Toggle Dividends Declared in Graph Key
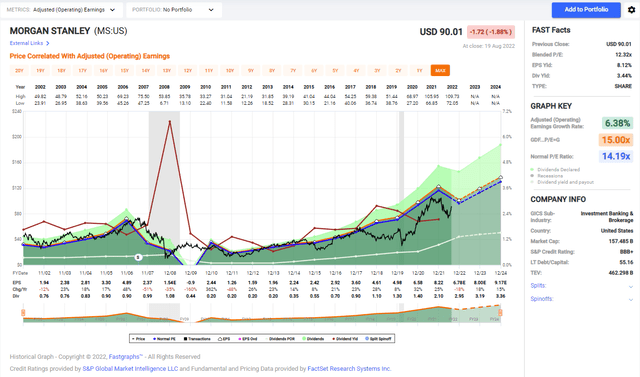This screenshot has width=640, height=377. click(555, 169)
